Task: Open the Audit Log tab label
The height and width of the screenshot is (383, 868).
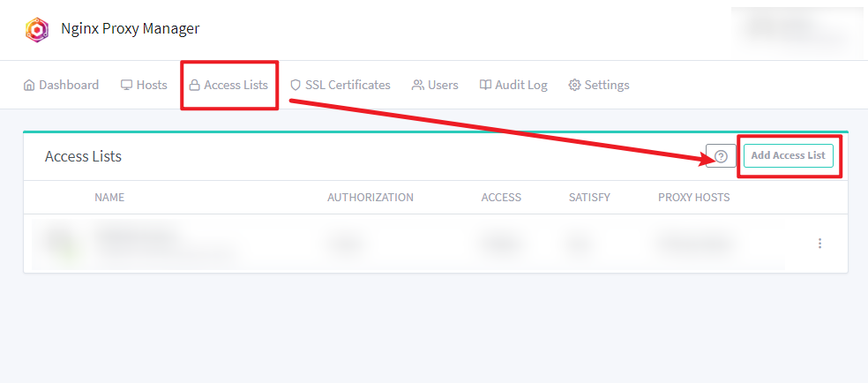Action: coord(520,86)
